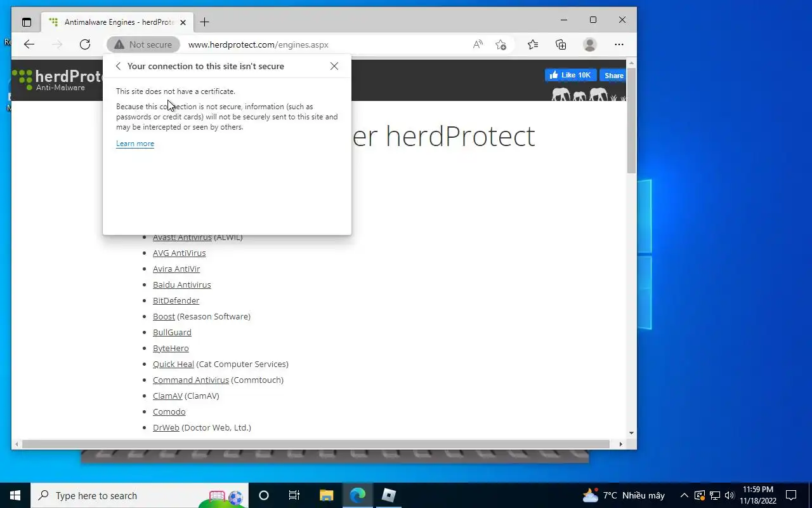Screen dimensions: 812x508
Task: Click the herdProtect logo
Action: [x=57, y=80]
